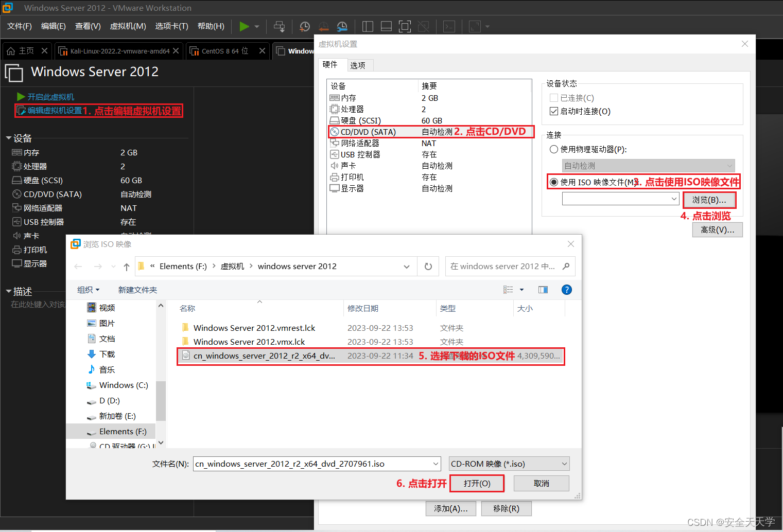Click the ISO file's disc icon in the list
The image size is (783, 532).
pyautogui.click(x=186, y=356)
